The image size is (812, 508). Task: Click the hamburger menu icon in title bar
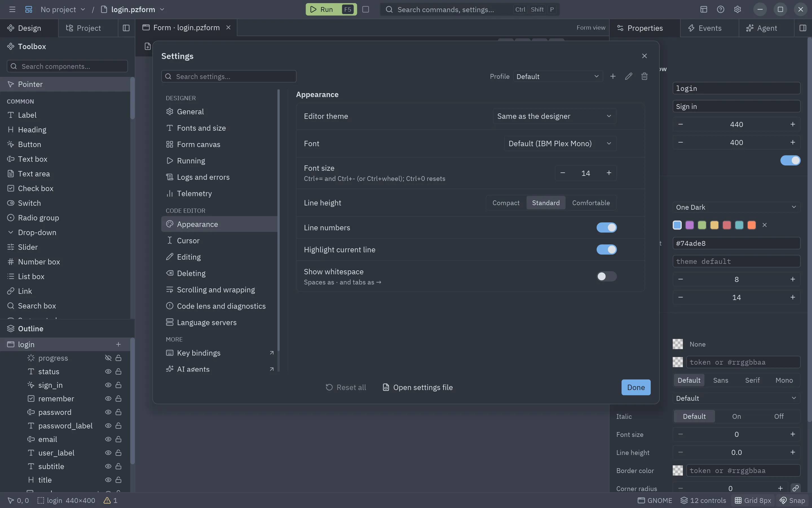click(x=12, y=9)
